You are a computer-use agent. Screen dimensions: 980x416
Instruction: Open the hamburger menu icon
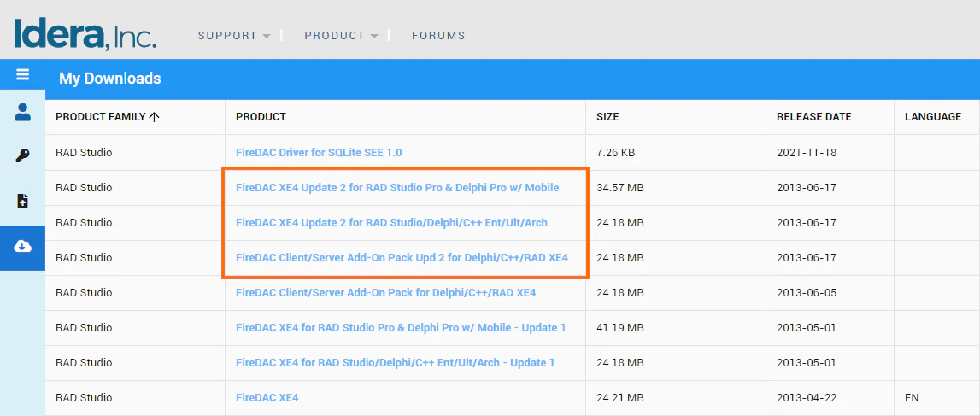tap(22, 75)
